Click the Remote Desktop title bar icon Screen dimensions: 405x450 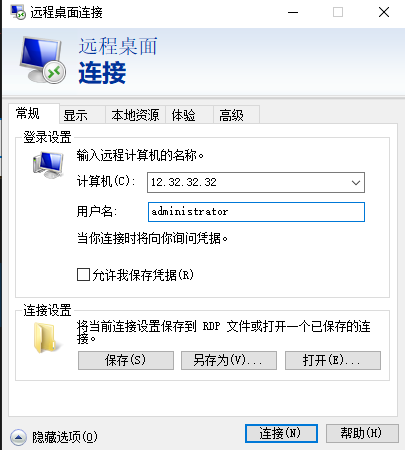[x=18, y=12]
